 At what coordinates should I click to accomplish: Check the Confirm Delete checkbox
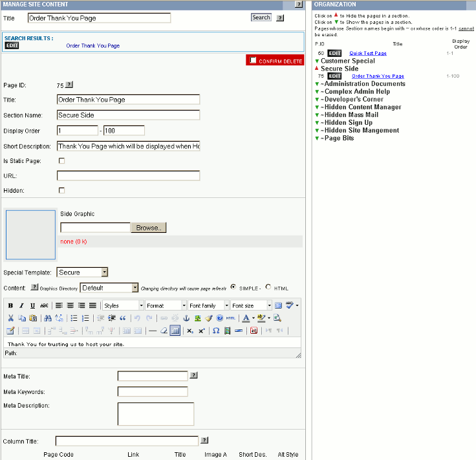[x=253, y=60]
